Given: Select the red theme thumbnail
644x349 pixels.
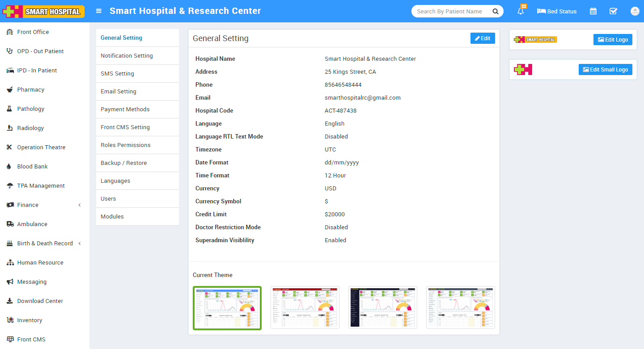Looking at the screenshot, I should [x=305, y=307].
